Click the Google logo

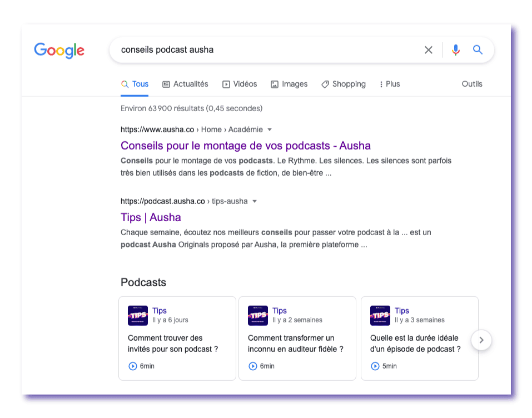pos(59,50)
